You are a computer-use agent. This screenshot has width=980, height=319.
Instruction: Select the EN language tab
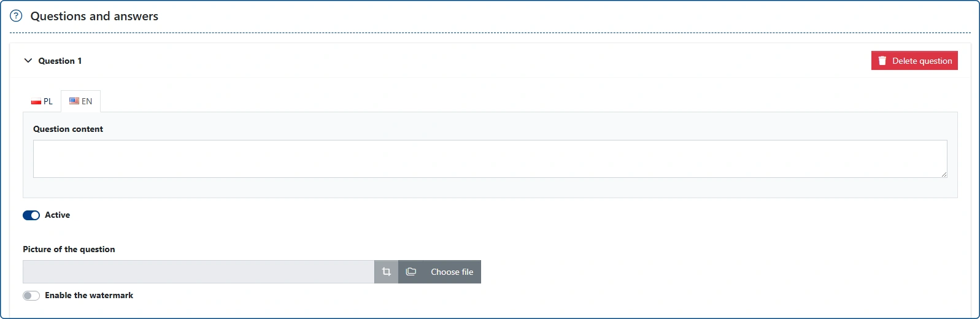[80, 101]
